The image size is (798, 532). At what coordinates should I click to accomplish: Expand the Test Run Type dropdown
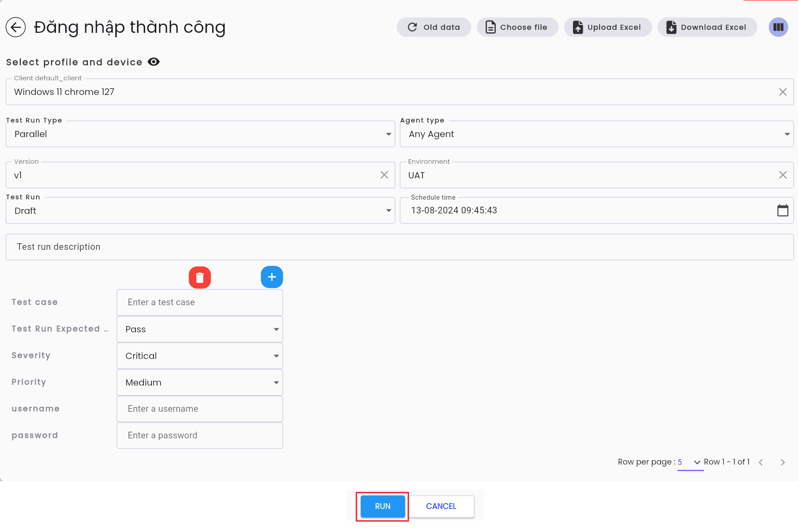pyautogui.click(x=200, y=134)
